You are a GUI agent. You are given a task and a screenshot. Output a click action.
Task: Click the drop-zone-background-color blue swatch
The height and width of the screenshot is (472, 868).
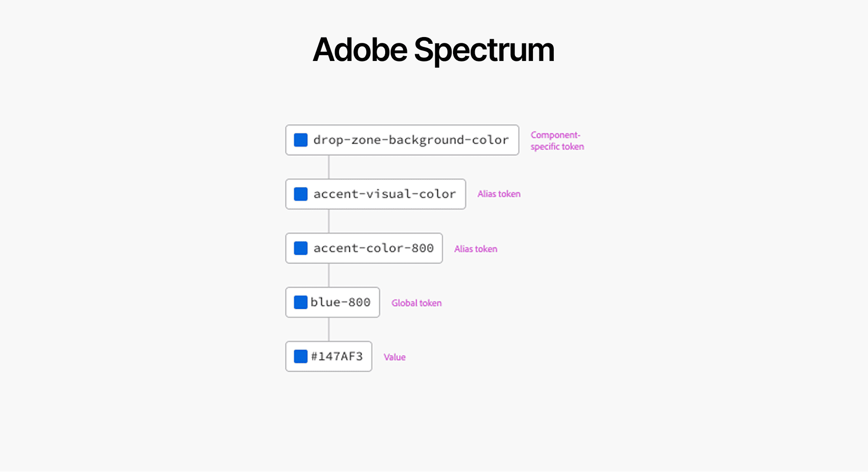pyautogui.click(x=301, y=140)
